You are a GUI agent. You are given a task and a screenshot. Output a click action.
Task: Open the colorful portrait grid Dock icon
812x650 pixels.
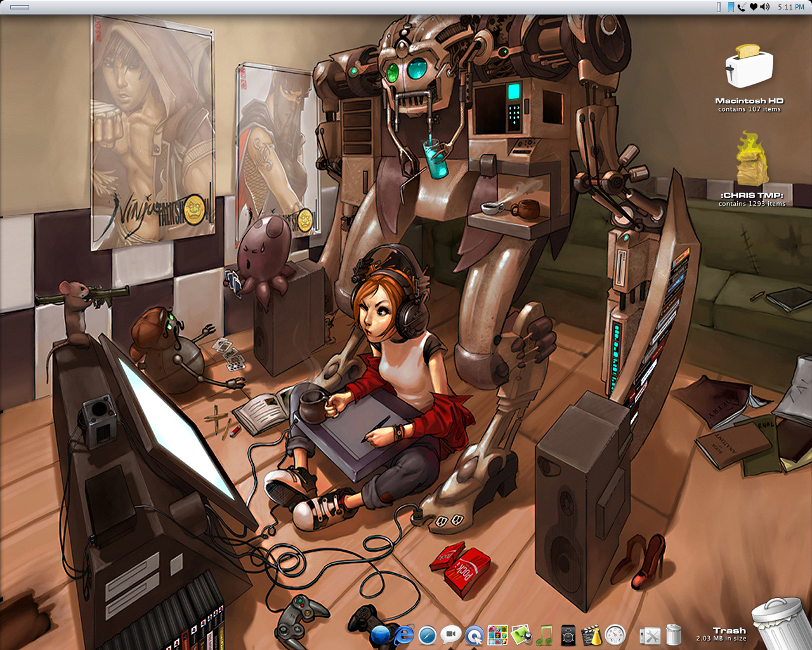(497, 635)
